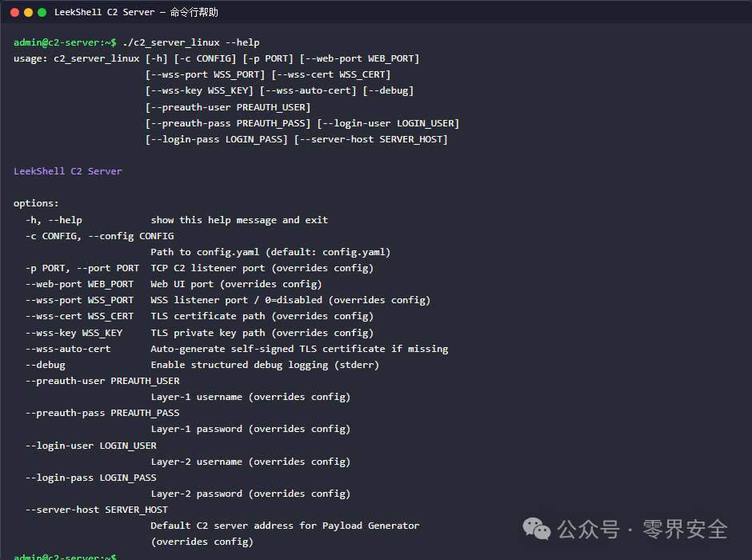Click 'Layer-2 password (overrides config)'
The width and height of the screenshot is (752, 560).
pos(251,494)
